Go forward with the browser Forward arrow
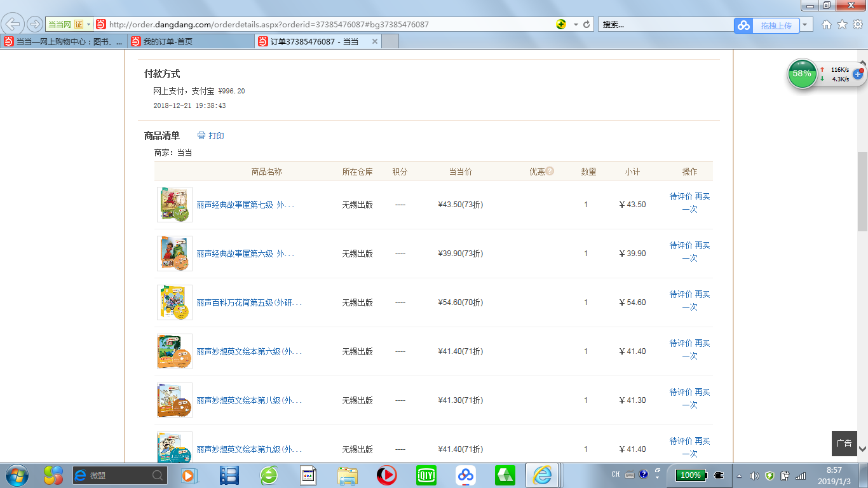This screenshot has height=488, width=868. point(34,25)
